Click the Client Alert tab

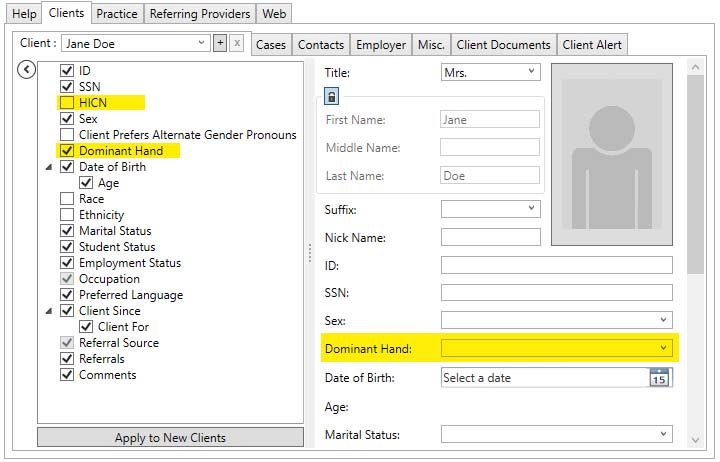coord(592,45)
